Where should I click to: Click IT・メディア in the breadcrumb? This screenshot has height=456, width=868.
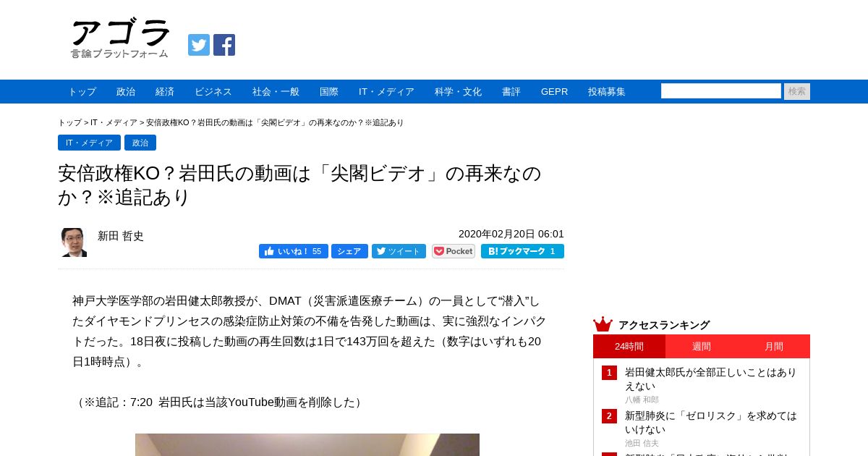[114, 122]
